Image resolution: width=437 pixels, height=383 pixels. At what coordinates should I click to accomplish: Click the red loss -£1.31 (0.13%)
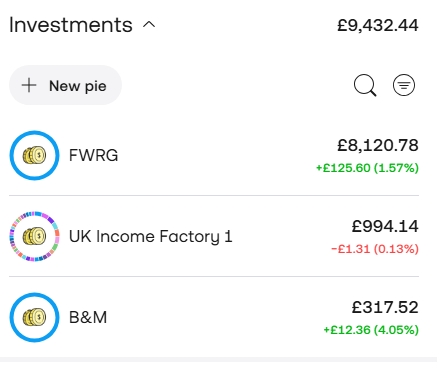[x=375, y=249]
